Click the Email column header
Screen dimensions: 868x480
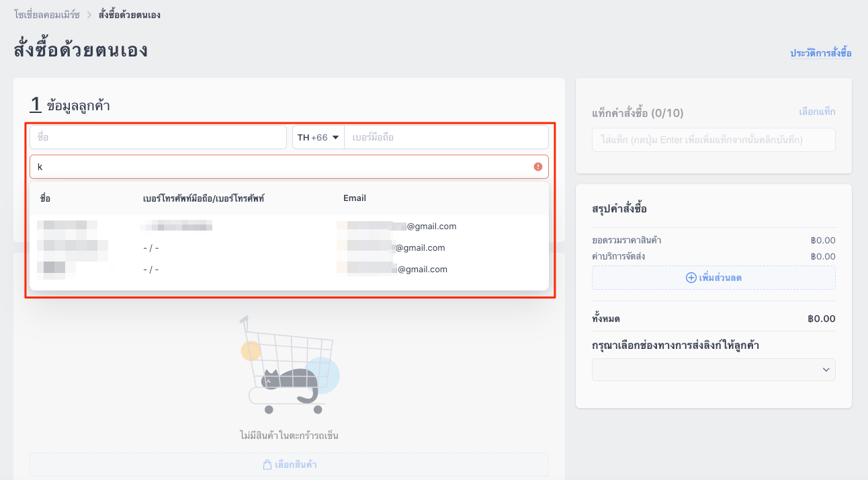[355, 198]
